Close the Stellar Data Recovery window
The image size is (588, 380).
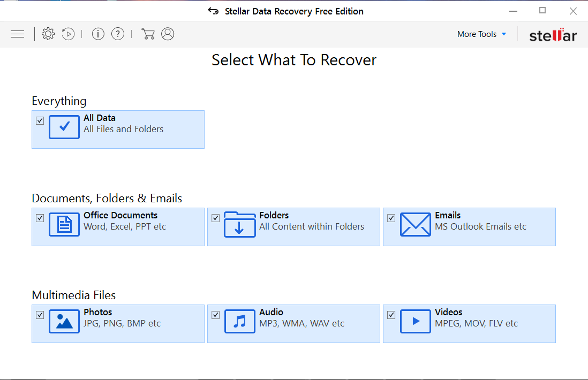(573, 11)
